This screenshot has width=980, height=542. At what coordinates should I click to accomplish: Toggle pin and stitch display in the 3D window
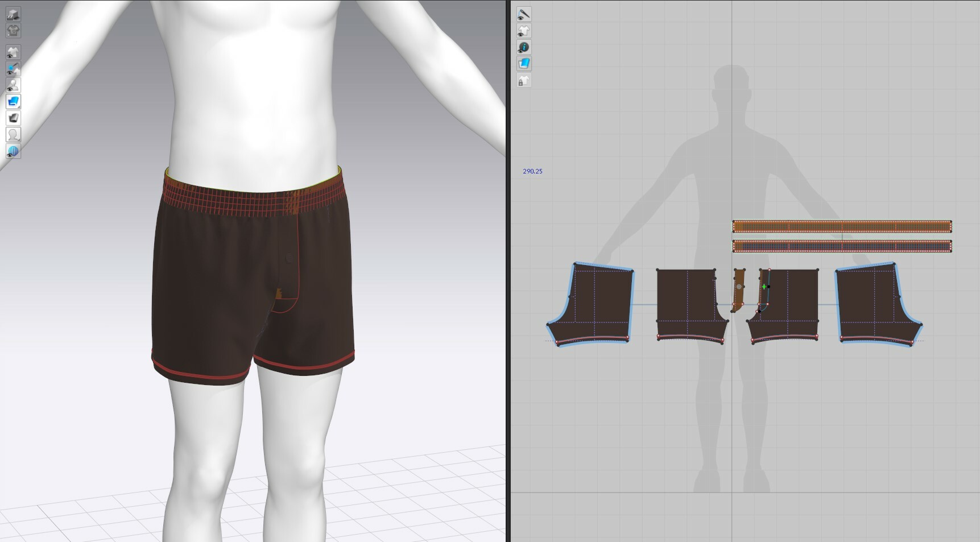click(x=13, y=69)
